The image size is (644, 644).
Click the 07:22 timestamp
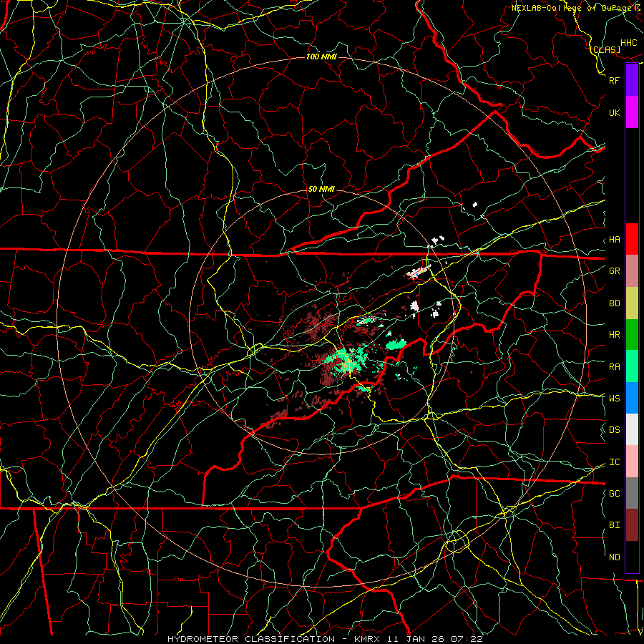point(468,639)
